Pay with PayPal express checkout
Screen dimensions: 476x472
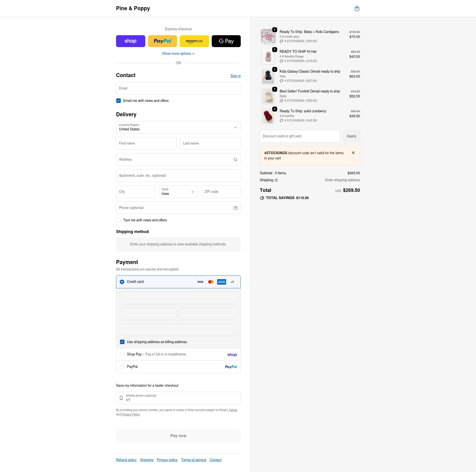(x=162, y=41)
